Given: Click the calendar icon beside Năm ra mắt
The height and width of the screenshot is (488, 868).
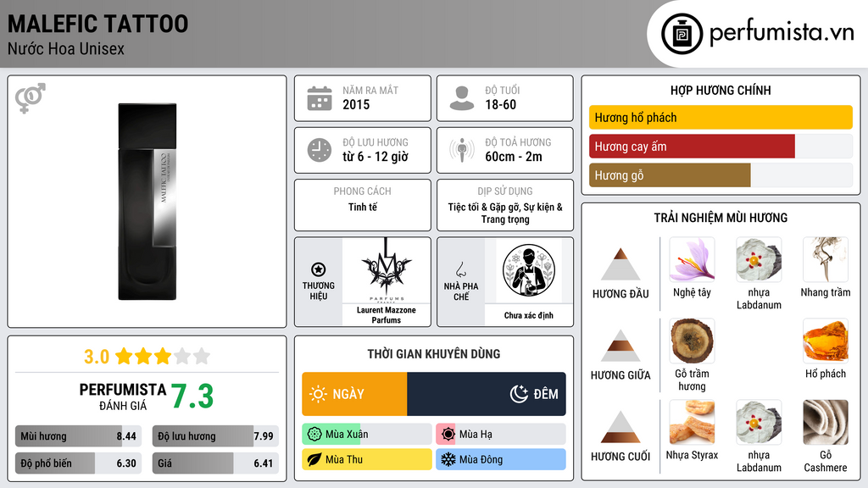Looking at the screenshot, I should point(320,98).
